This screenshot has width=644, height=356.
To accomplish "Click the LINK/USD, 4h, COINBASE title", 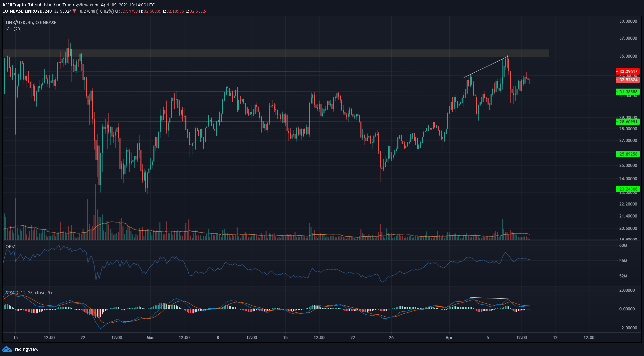I will pyautogui.click(x=31, y=22).
